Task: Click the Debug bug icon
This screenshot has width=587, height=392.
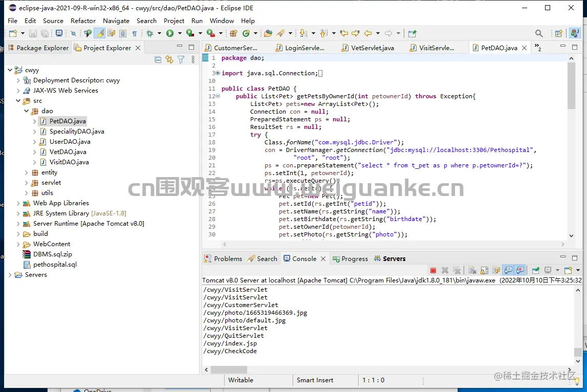Action: click(x=150, y=34)
